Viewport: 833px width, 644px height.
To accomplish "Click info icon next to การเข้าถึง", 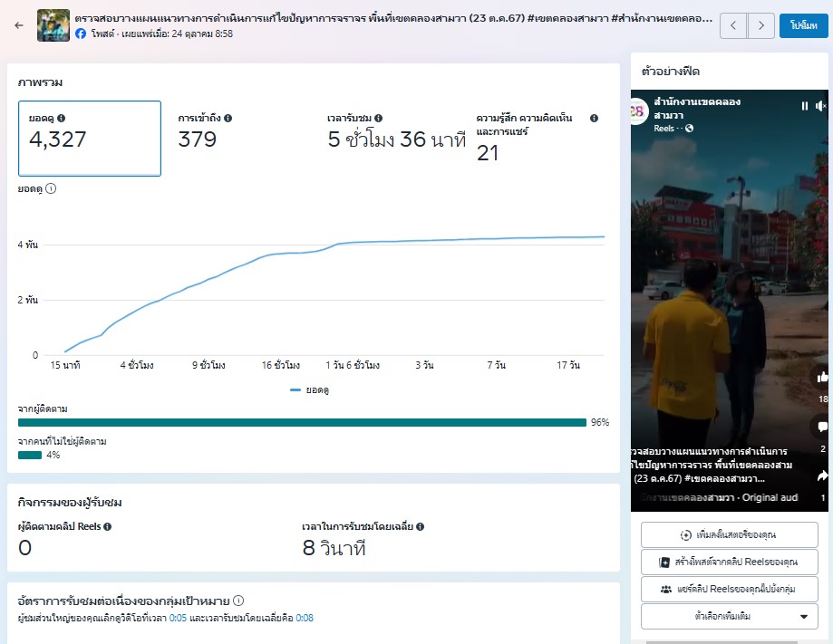I will pos(228,119).
